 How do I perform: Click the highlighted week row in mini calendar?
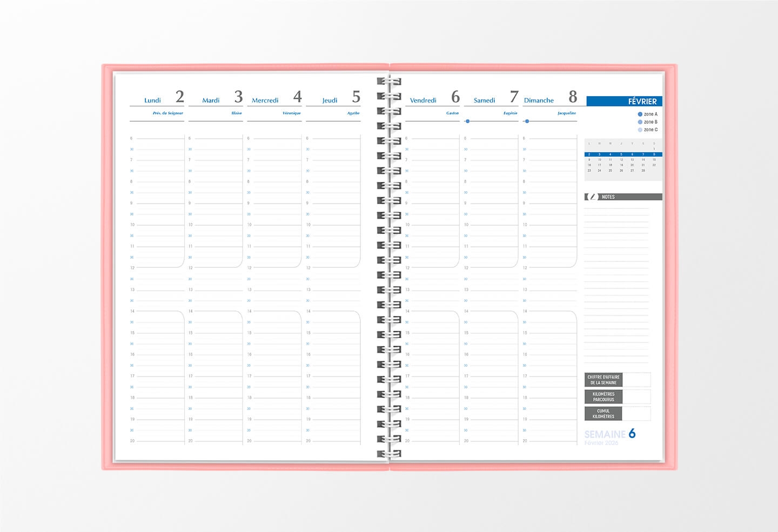623,154
